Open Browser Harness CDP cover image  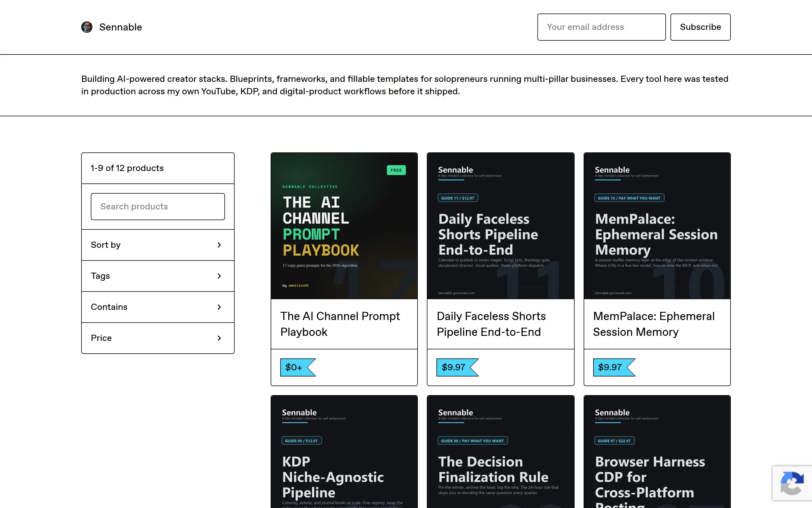tap(657, 452)
